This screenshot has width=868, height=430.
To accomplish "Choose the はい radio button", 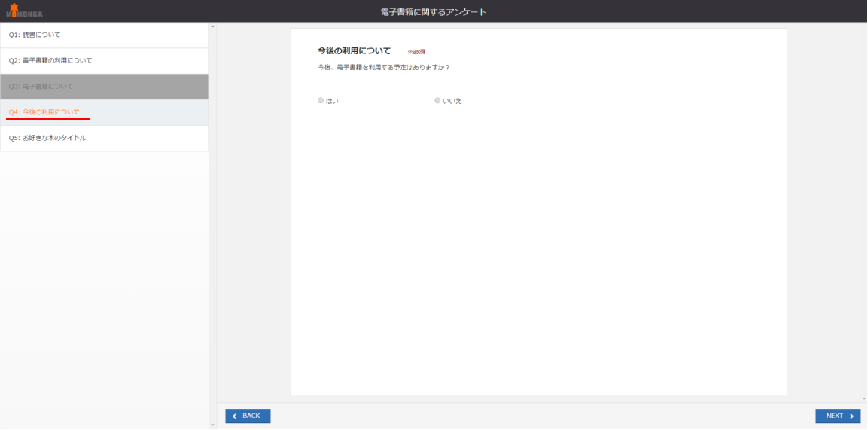I will point(321,101).
